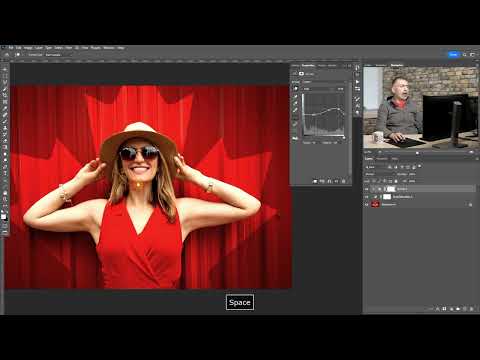Pick the Curves white point eyedropper
Viewport: 480px width, 360px height.
tap(296, 110)
